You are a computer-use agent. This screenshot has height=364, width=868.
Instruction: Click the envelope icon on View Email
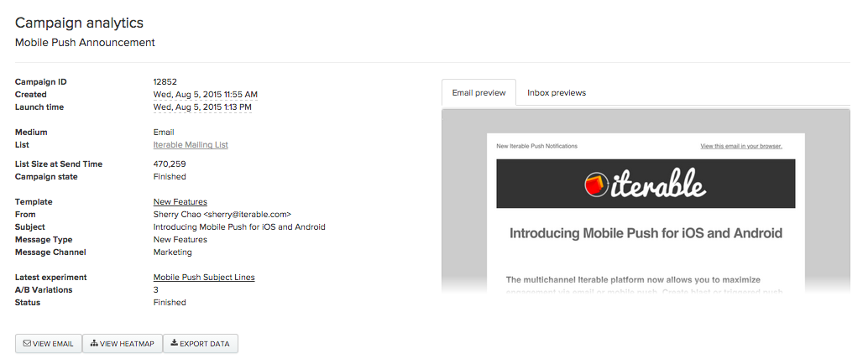[x=27, y=344]
